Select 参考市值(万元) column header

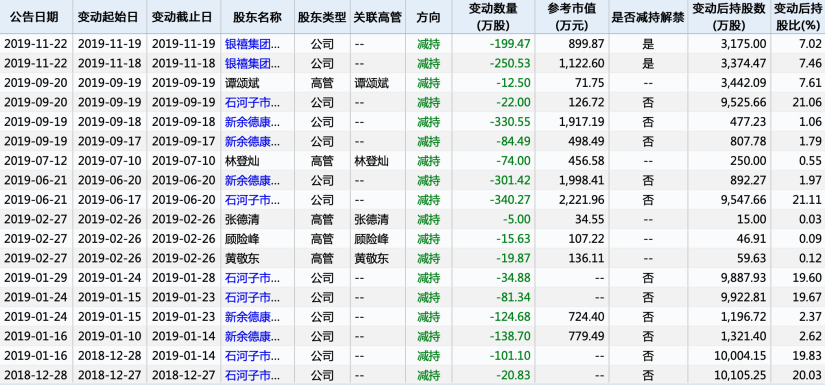click(x=571, y=17)
